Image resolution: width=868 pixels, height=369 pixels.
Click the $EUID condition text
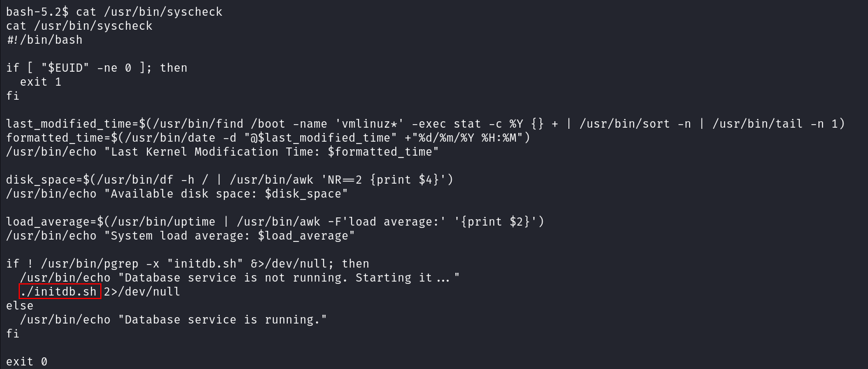tap(65, 68)
